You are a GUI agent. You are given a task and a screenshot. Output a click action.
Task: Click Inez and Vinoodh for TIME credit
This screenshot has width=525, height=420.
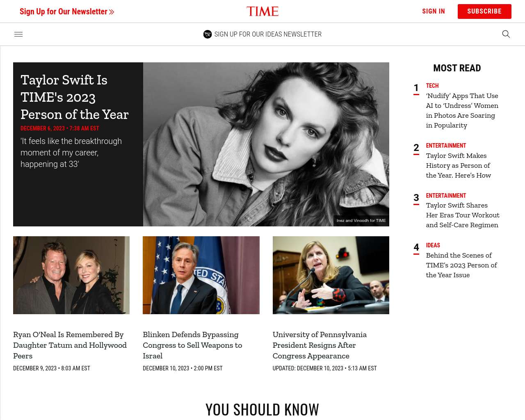click(361, 221)
